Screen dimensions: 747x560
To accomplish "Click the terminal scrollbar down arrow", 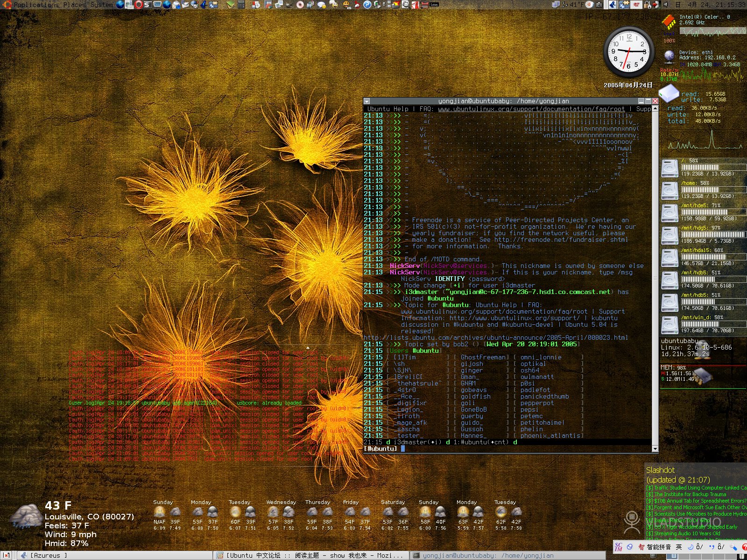I will click(x=655, y=448).
